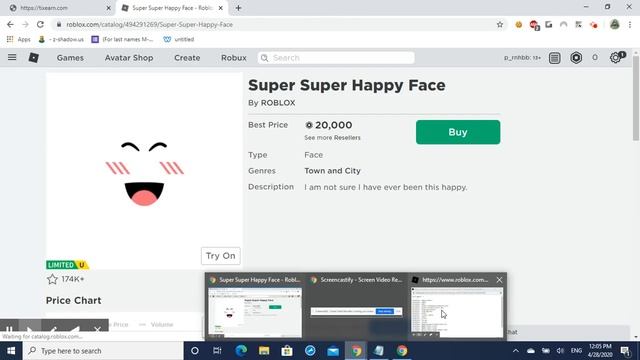Image resolution: width=640 pixels, height=360 pixels.
Task: Open the untitled bookmark
Action: pyautogui.click(x=179, y=39)
